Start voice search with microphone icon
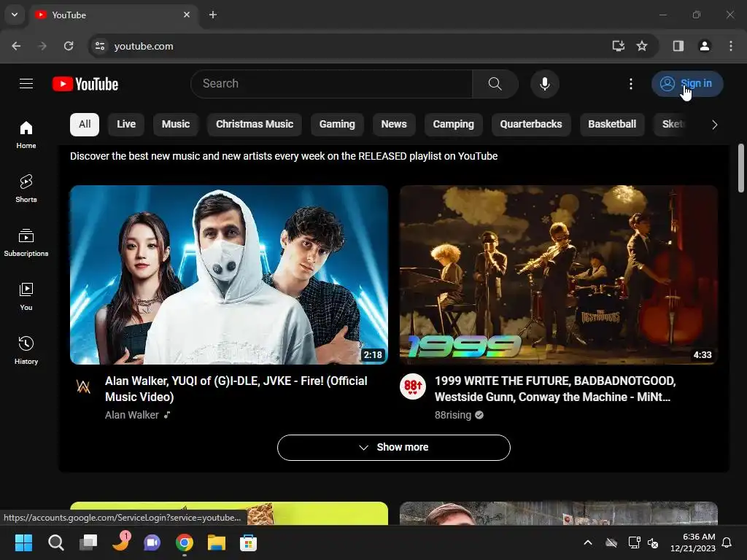 pos(544,84)
